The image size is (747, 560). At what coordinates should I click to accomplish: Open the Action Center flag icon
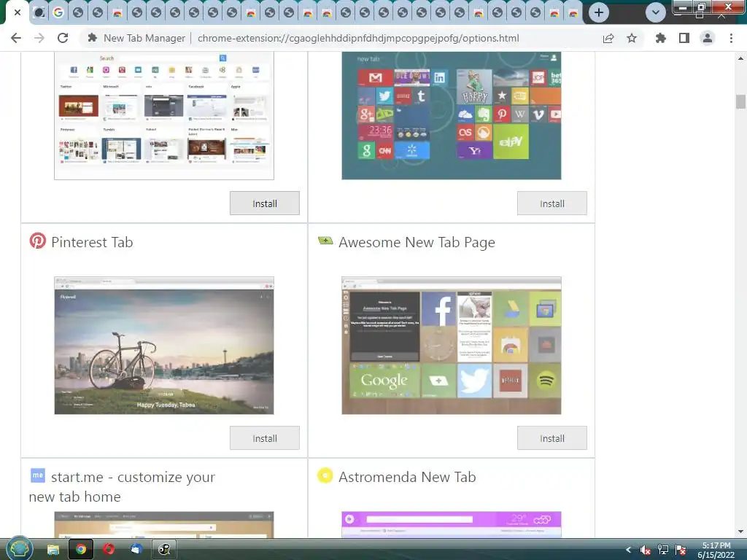(681, 550)
